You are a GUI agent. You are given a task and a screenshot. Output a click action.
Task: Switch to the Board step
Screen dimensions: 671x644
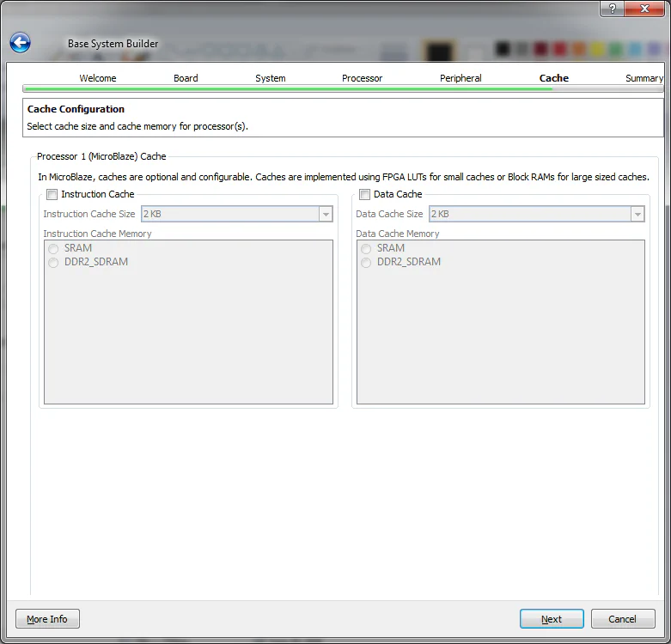pyautogui.click(x=186, y=78)
